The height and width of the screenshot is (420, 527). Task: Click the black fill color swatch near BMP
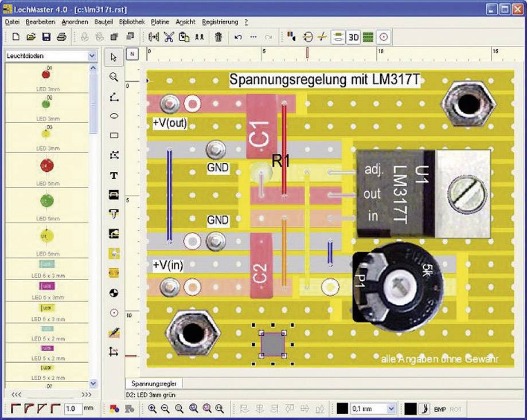(x=411, y=409)
